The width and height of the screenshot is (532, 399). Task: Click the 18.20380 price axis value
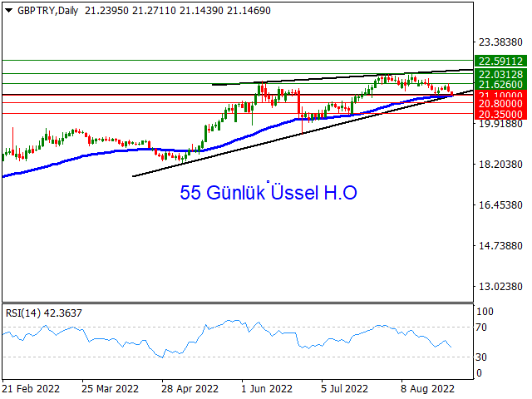500,165
